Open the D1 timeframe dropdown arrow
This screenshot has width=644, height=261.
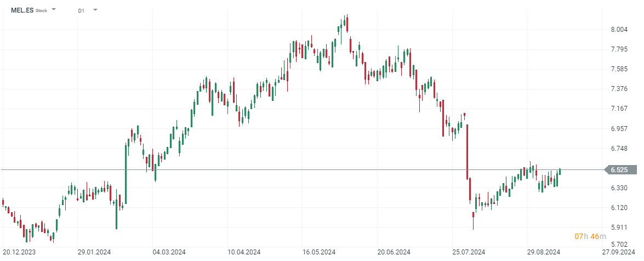(95, 10)
